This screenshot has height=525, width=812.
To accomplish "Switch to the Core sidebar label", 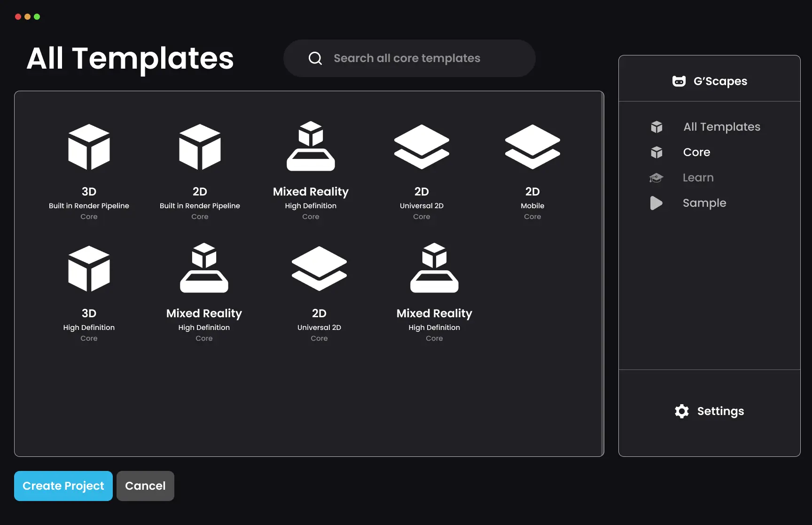I will [x=696, y=152].
